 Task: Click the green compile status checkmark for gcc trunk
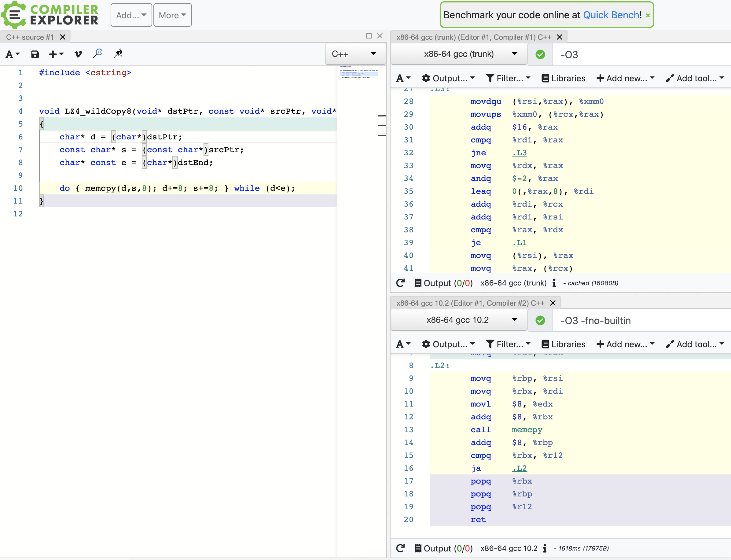click(540, 54)
